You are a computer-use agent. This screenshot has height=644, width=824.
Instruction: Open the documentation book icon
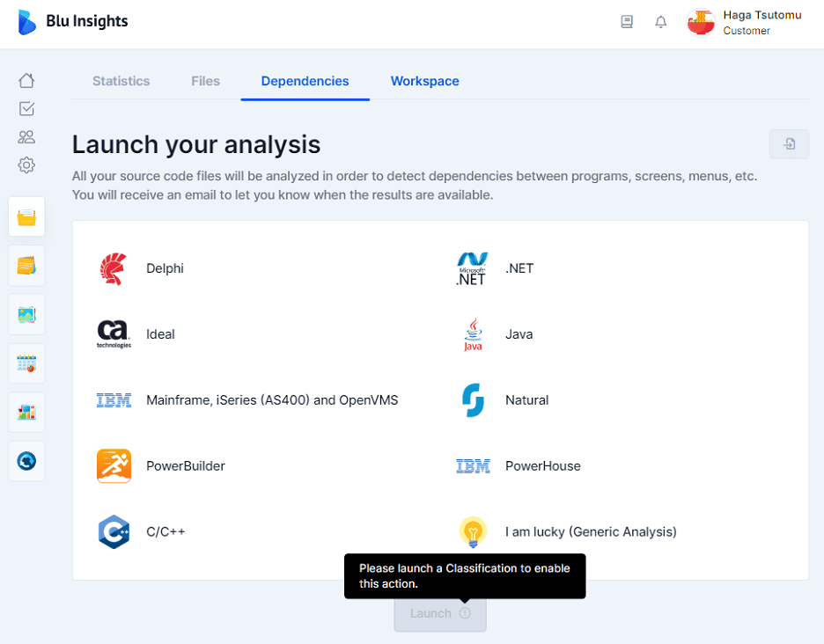(x=627, y=22)
